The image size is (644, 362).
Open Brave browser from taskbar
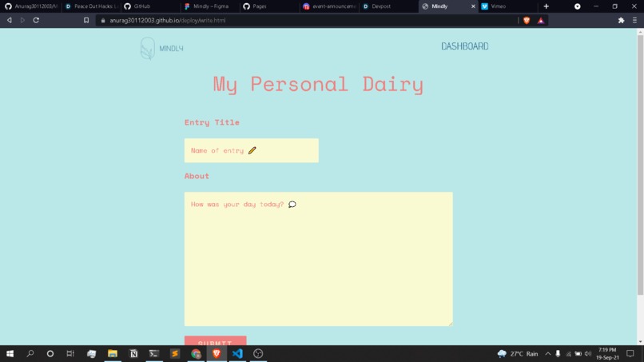217,353
